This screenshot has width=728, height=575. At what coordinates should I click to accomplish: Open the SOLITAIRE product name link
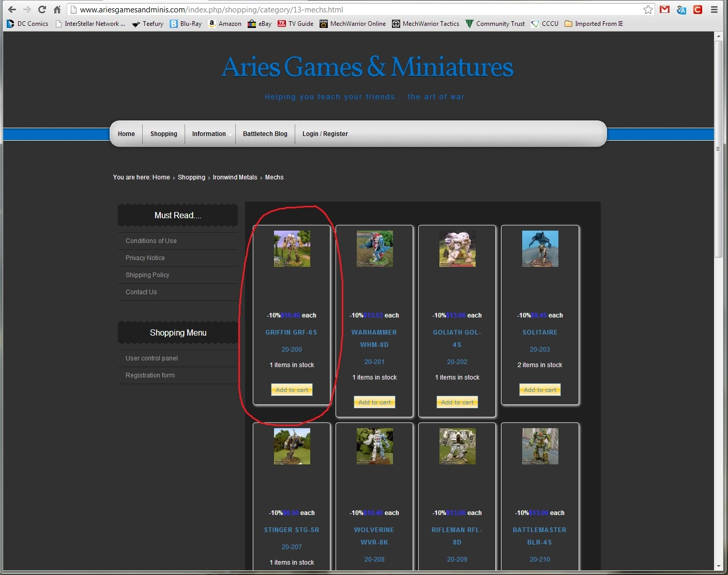coord(540,332)
